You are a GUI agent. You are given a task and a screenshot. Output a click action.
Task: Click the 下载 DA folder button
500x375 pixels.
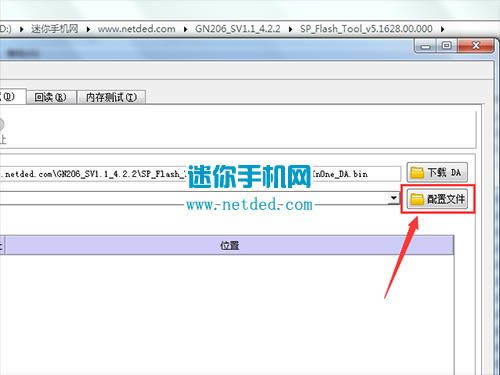coord(437,172)
